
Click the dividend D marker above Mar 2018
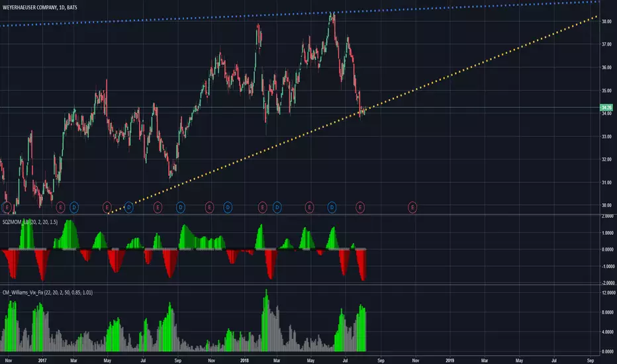pos(277,207)
